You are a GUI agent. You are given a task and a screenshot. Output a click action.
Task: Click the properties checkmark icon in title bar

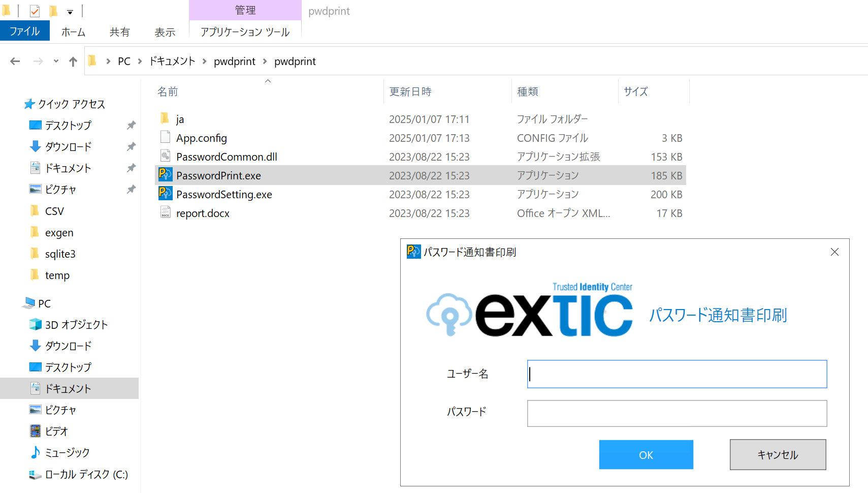(35, 11)
